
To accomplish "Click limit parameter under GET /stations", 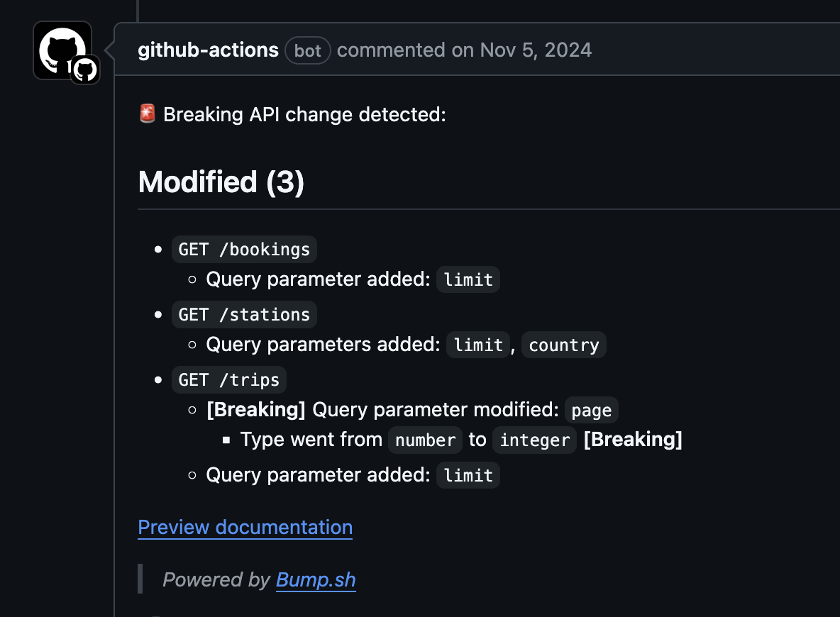I will point(478,345).
